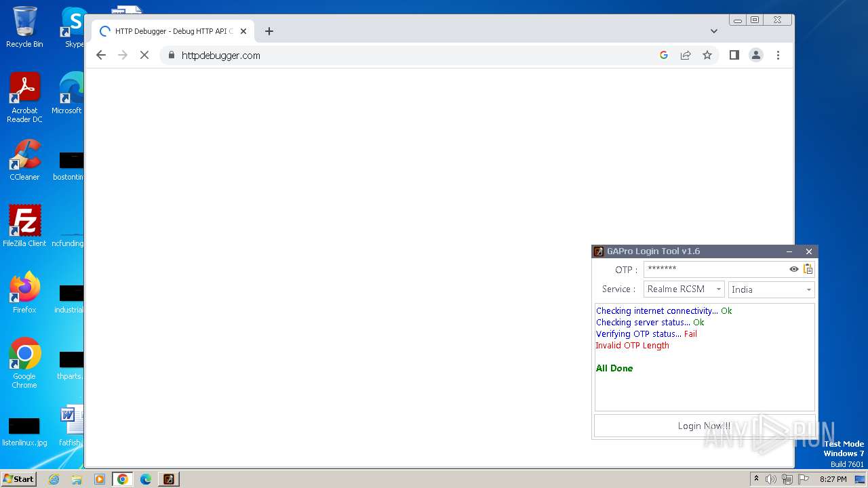Go back in the Chrome browser

tap(101, 56)
